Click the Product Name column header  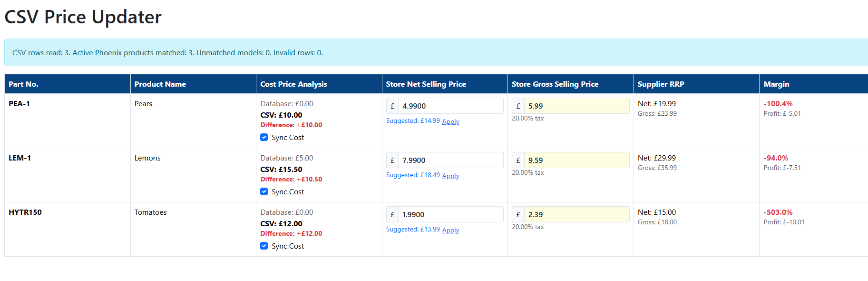click(x=193, y=84)
